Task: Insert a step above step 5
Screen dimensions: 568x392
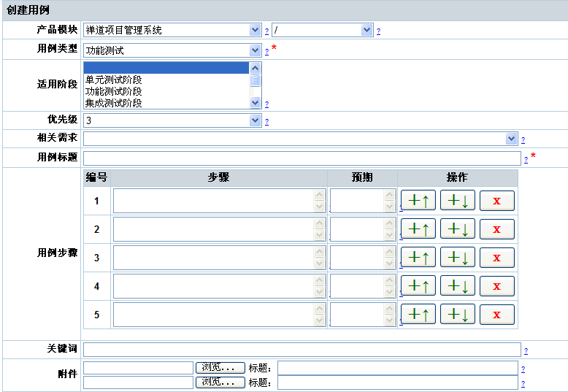Action: click(x=418, y=314)
